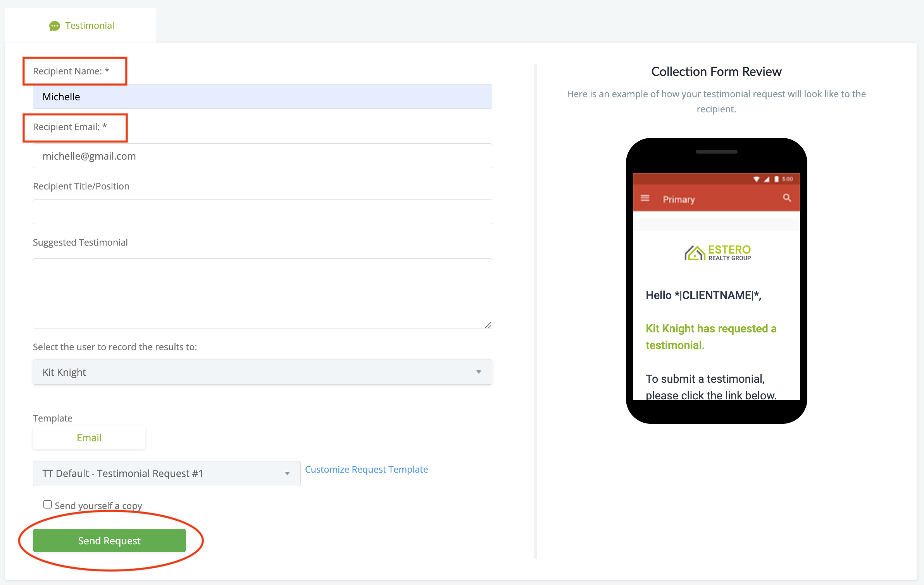The height and width of the screenshot is (585, 924).
Task: Click the Recipient Title/Position input box
Action: 262,212
